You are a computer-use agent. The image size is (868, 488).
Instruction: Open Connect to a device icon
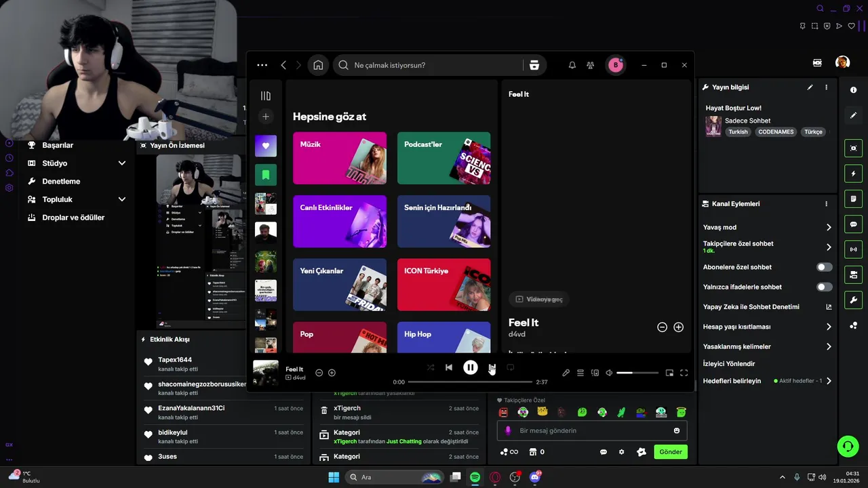pos(595,373)
